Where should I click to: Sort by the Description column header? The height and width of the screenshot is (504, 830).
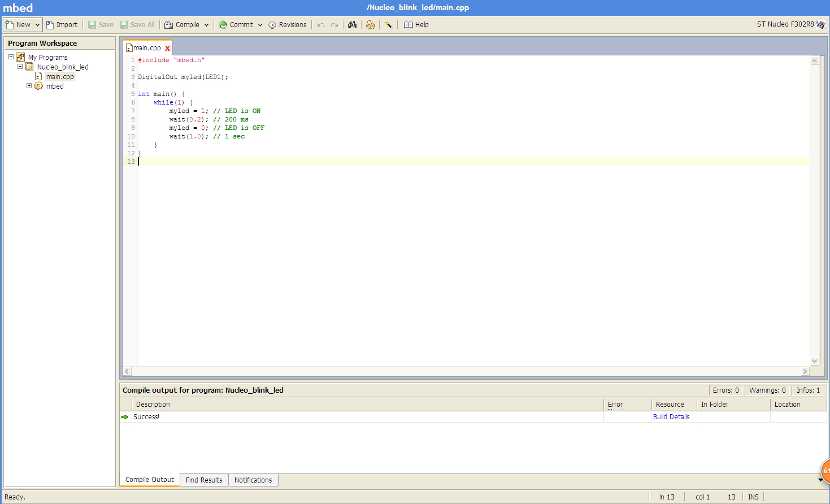tap(367, 405)
